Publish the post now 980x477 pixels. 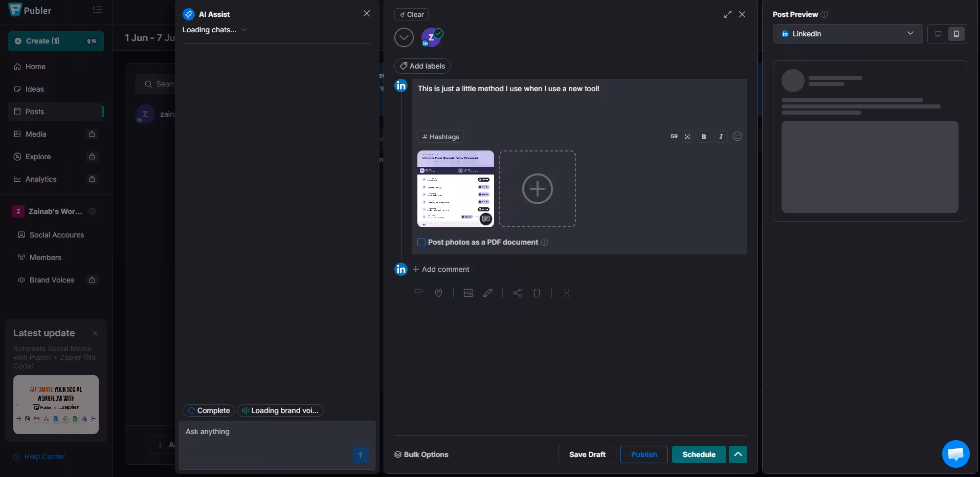(644, 454)
